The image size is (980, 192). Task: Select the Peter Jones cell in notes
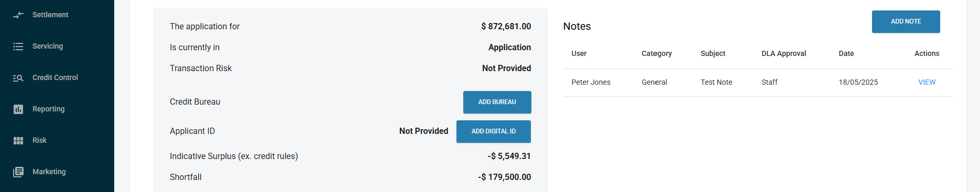pos(591,82)
